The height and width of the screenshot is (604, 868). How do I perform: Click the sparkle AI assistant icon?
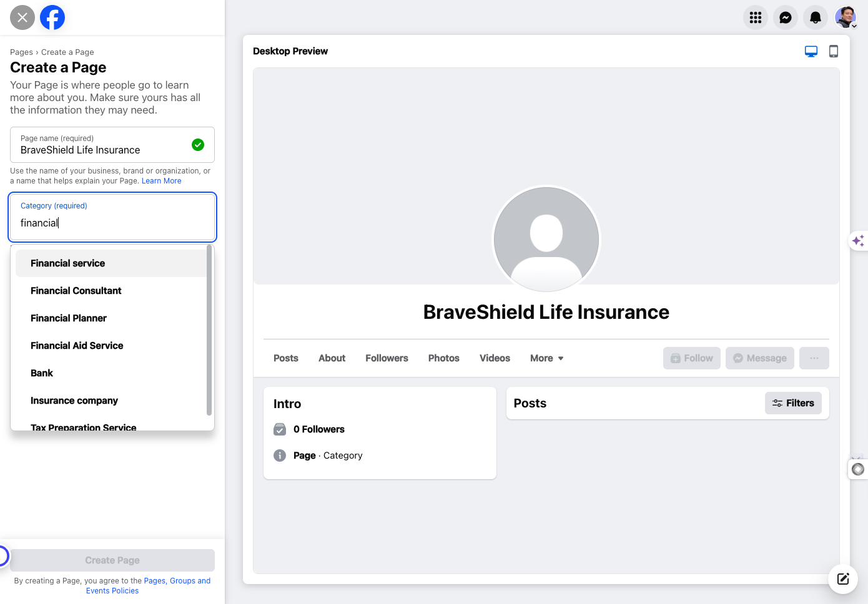[x=859, y=240]
